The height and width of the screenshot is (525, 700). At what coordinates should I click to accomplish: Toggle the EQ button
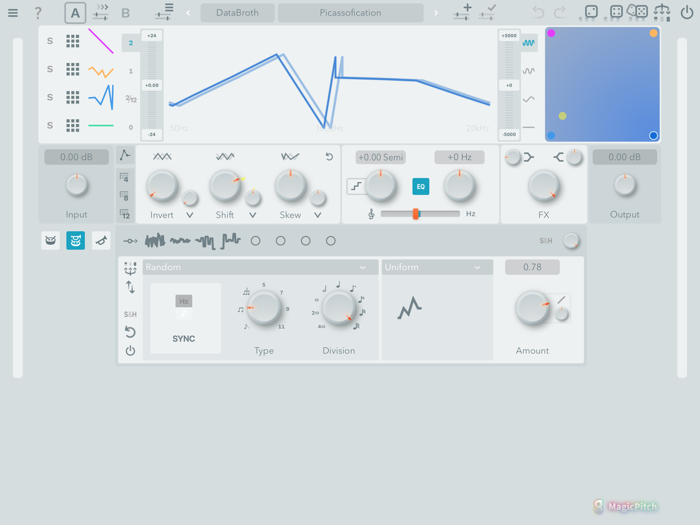click(x=420, y=187)
